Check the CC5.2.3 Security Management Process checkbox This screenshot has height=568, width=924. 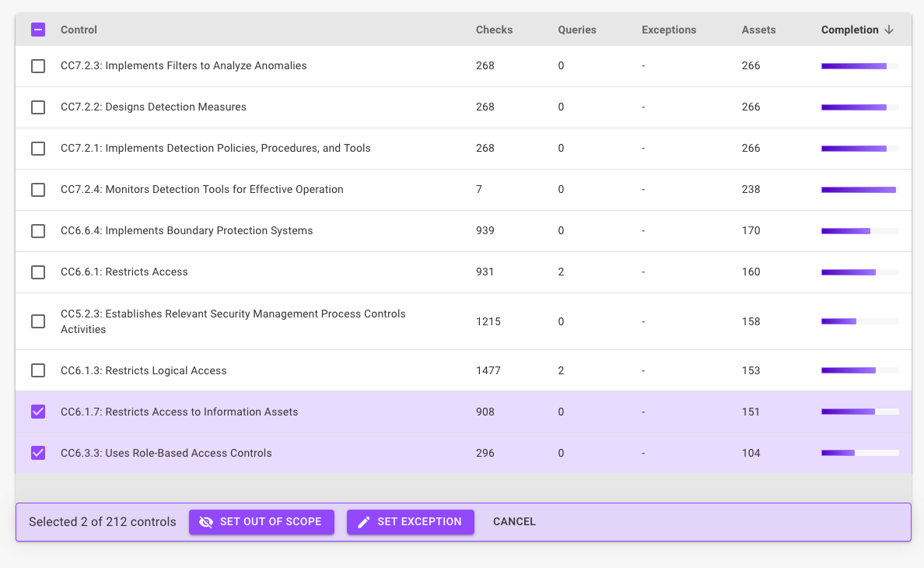38,321
